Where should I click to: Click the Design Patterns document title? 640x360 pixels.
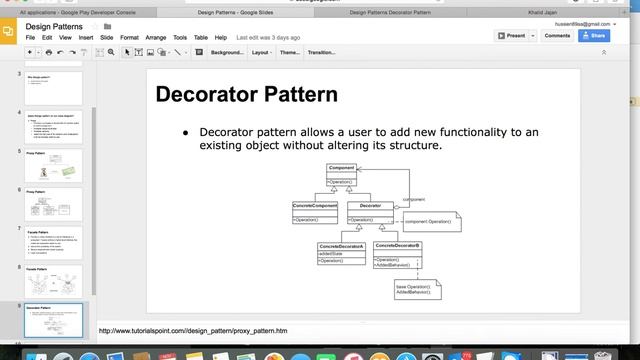click(x=54, y=27)
